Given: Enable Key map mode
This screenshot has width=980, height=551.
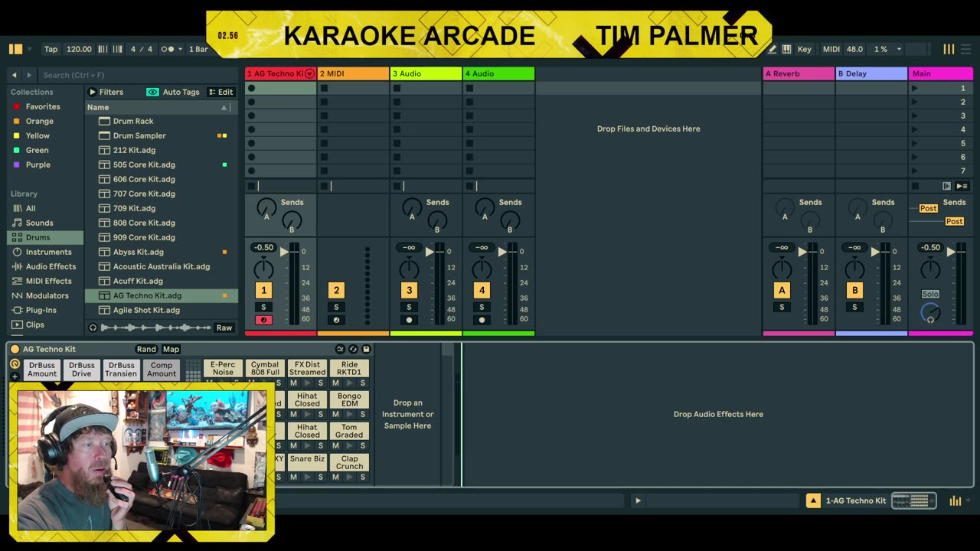Looking at the screenshot, I should [x=804, y=49].
